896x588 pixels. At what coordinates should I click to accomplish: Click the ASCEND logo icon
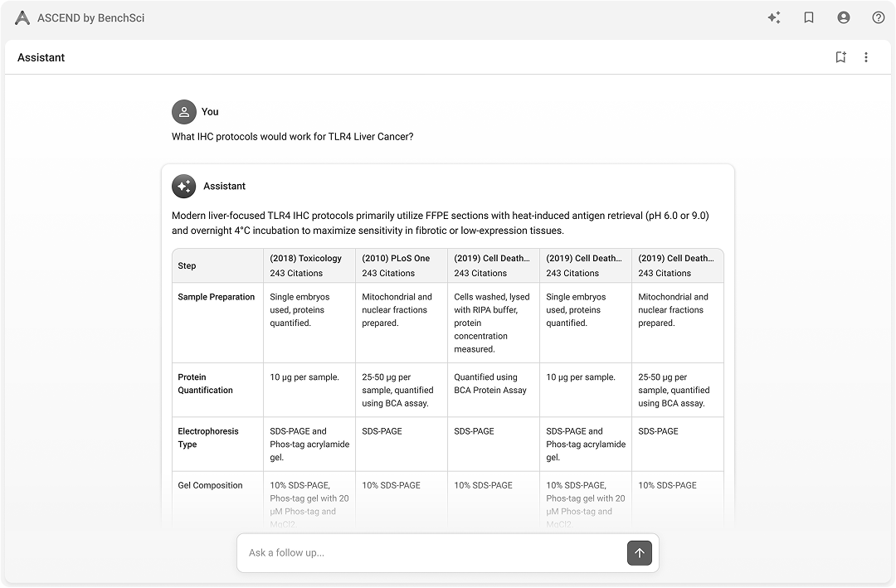[22, 17]
